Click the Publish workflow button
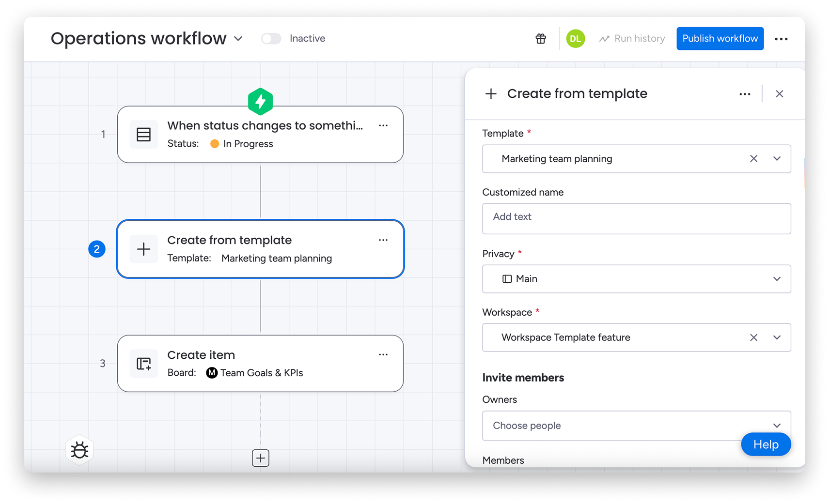829x504 pixels. 720,39
